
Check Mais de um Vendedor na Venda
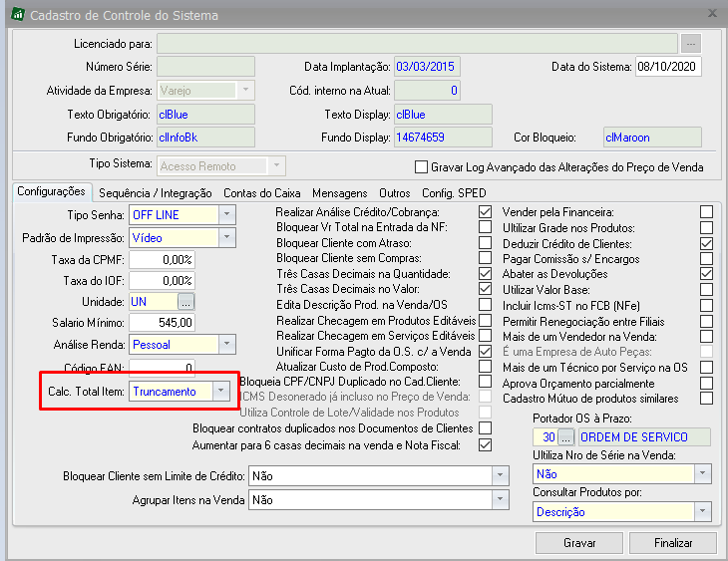[x=707, y=336]
